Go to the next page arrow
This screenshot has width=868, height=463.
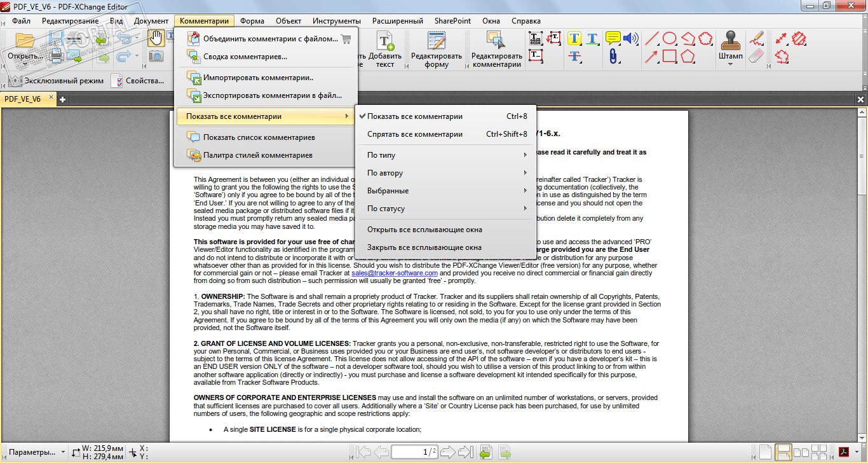[x=447, y=452]
